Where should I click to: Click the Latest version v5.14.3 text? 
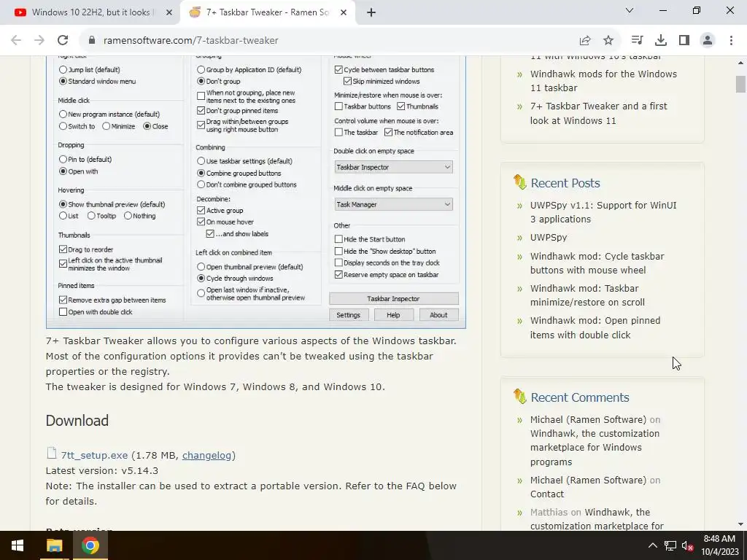102,470
